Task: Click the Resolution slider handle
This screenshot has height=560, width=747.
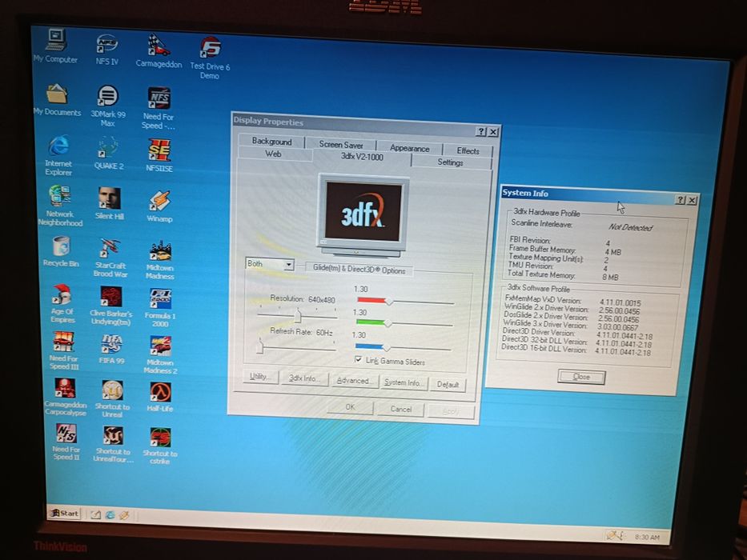Action: point(298,315)
